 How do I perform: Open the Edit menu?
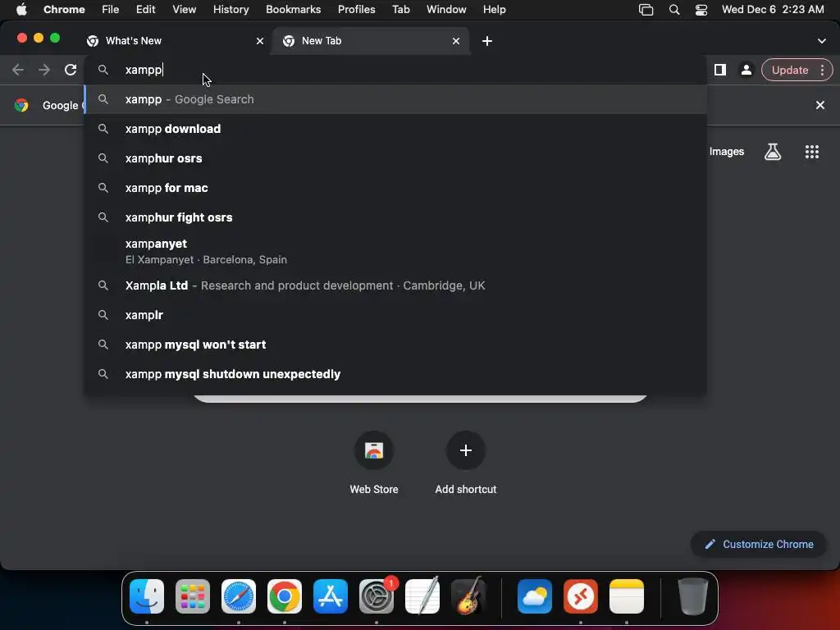(145, 10)
